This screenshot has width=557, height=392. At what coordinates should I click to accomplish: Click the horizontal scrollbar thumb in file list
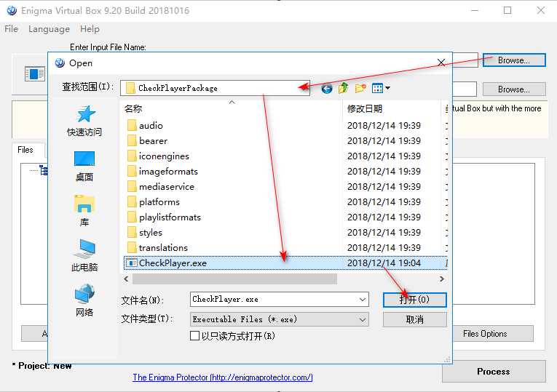click(234, 279)
